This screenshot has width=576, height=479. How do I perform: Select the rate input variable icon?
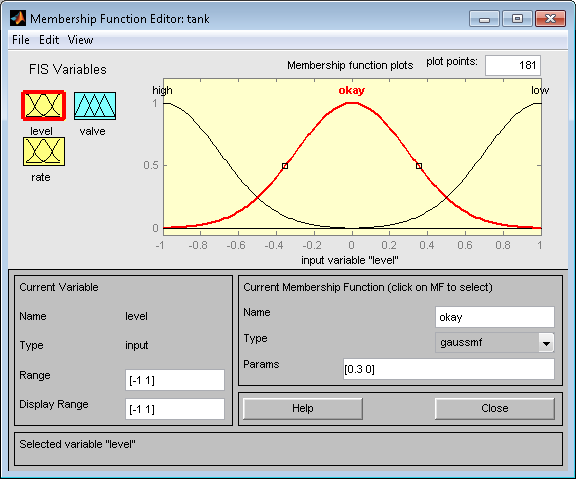[x=44, y=152]
